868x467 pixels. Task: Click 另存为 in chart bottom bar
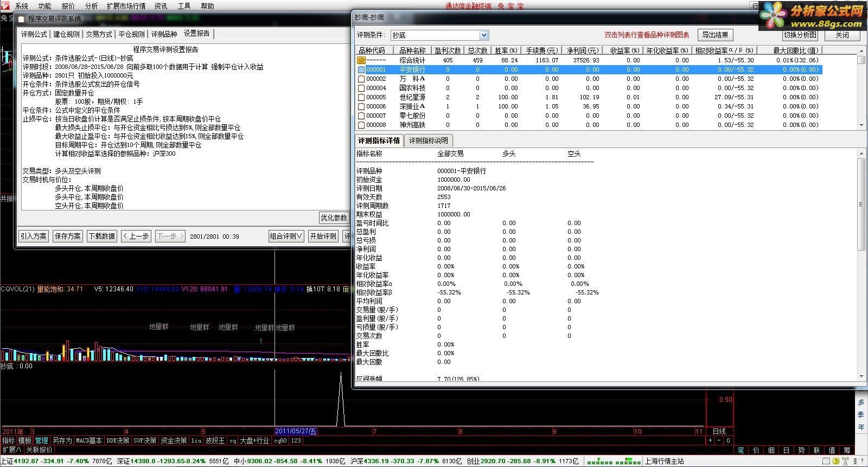62,440
